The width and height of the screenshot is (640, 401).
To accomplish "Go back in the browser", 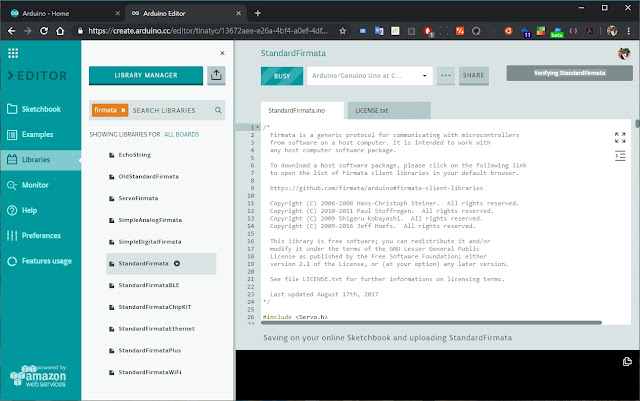I will click(x=11, y=31).
